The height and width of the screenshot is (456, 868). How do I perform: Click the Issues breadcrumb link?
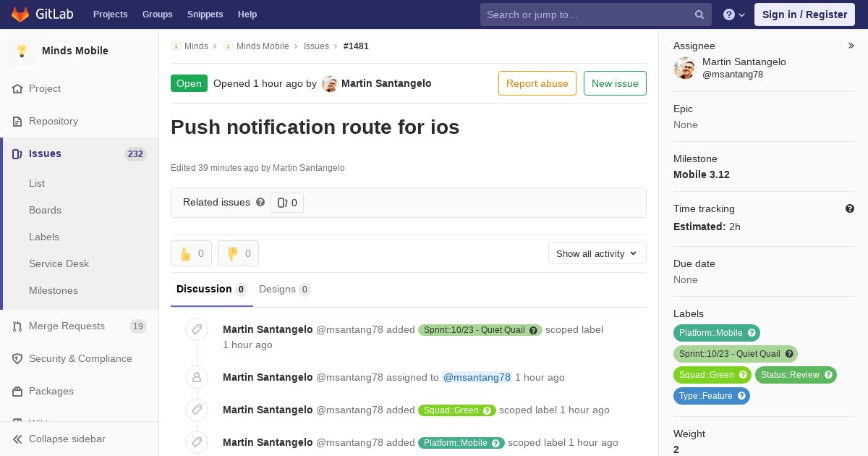coord(316,46)
